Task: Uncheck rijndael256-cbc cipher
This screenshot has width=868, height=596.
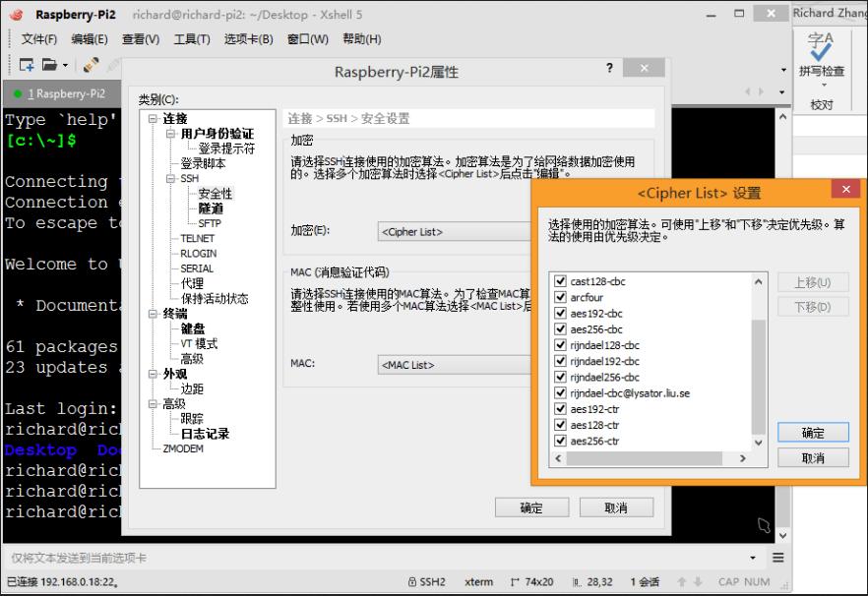Action: (x=560, y=378)
